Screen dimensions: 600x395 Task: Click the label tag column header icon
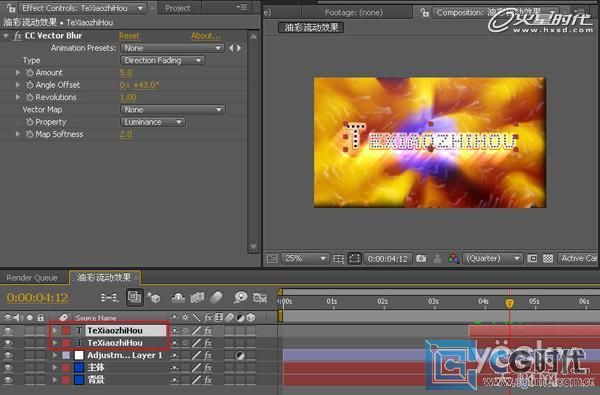[x=64, y=317]
